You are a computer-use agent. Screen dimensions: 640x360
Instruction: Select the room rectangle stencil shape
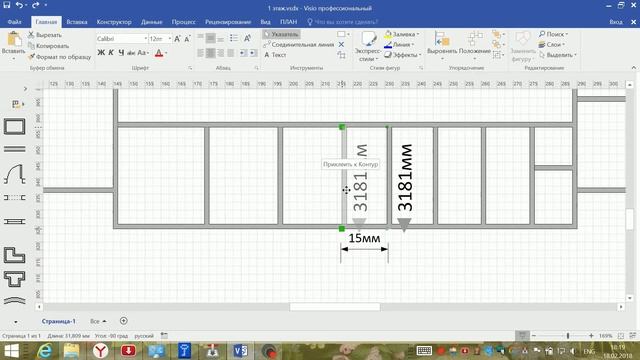[15, 127]
